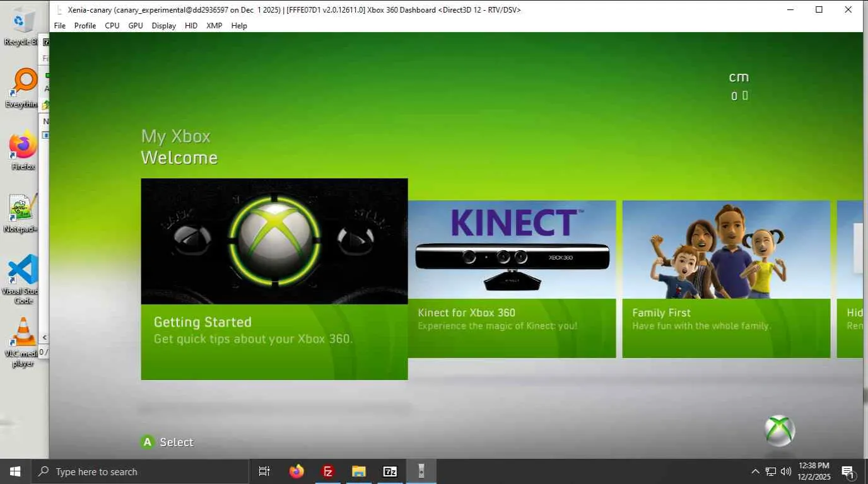Open the XMP menu
The image size is (868, 484).
(214, 26)
